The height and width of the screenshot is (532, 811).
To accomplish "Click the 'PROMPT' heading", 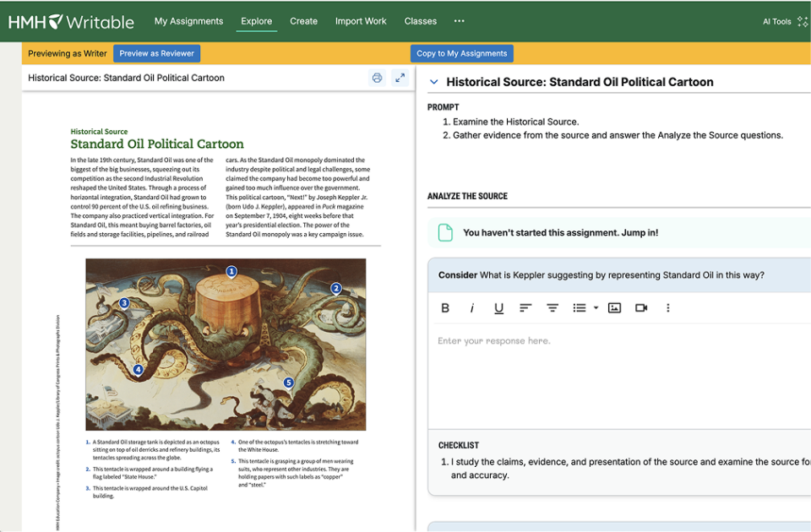I will (x=443, y=107).
